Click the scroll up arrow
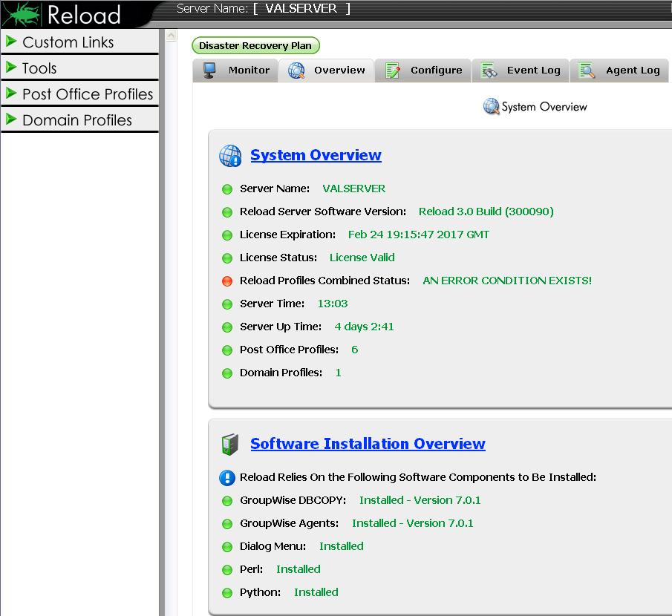Screen dimensions: 672x616 point(171,36)
